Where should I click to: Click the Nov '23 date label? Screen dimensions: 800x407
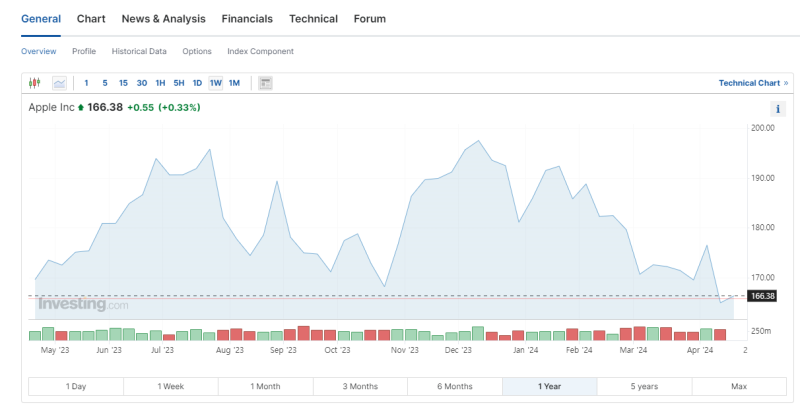[405, 350]
